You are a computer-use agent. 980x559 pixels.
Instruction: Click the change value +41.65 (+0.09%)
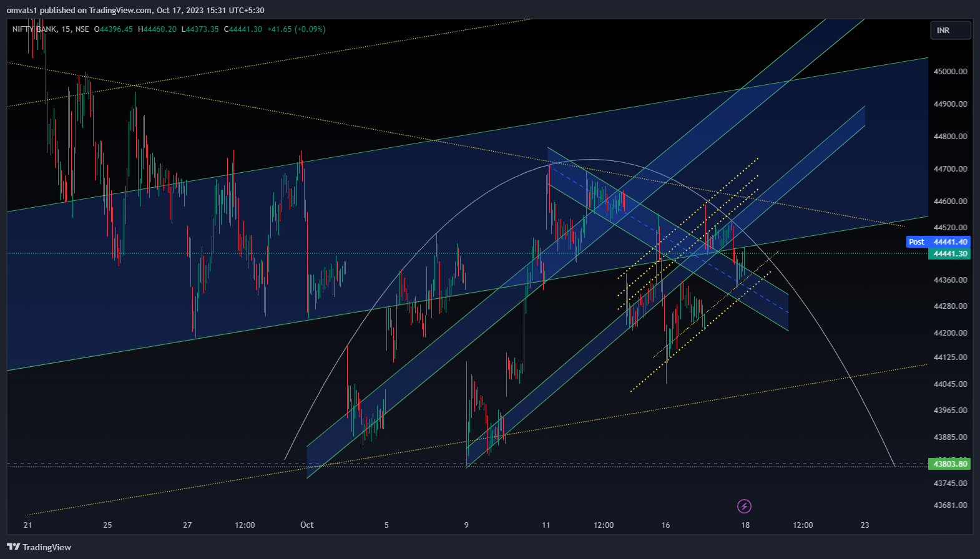click(x=296, y=29)
